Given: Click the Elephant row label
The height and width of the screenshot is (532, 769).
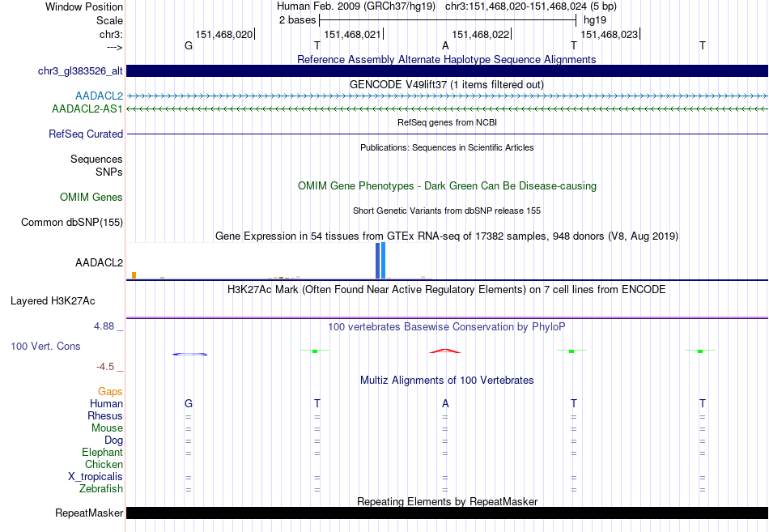Looking at the screenshot, I should (x=102, y=453).
